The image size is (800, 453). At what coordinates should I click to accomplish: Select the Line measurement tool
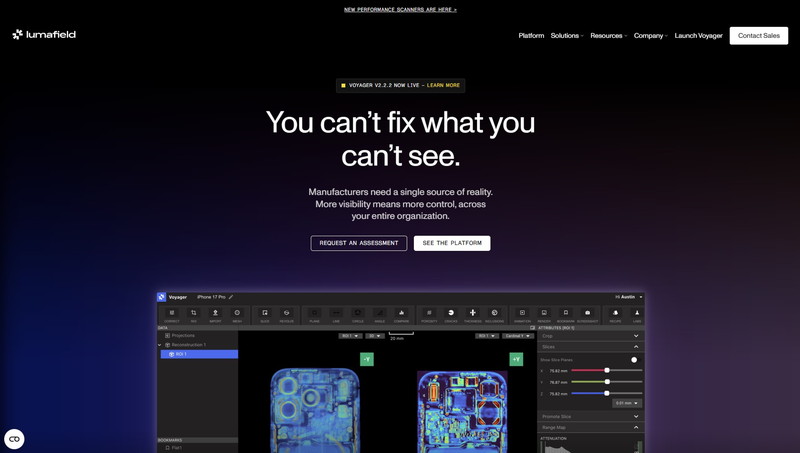click(x=336, y=315)
